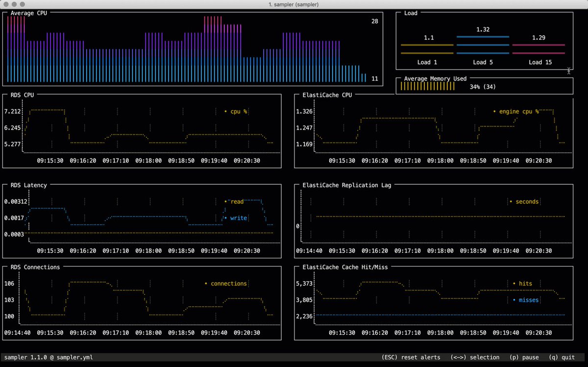Click the 3,805 axis value in Cache Hit/Miss
The height and width of the screenshot is (367, 588).
point(304,299)
